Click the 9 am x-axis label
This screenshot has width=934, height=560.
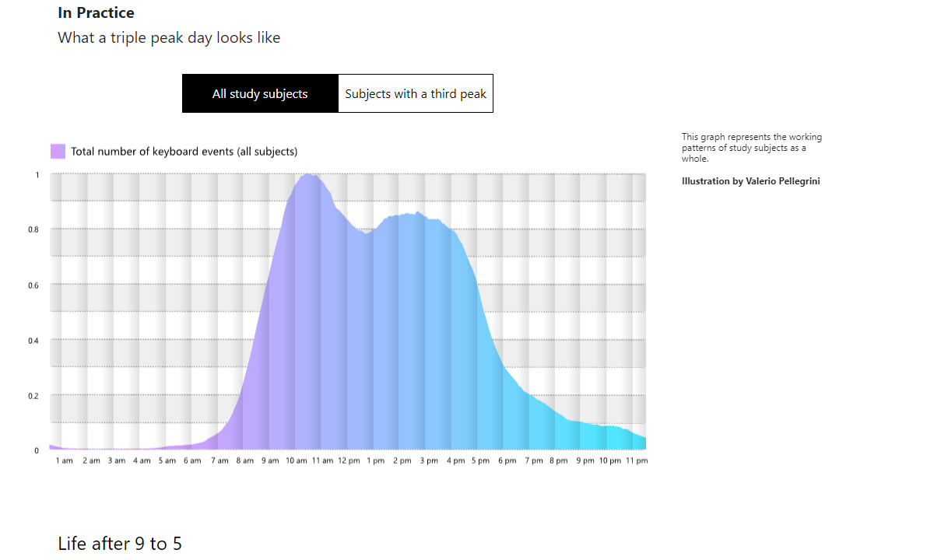point(269,460)
